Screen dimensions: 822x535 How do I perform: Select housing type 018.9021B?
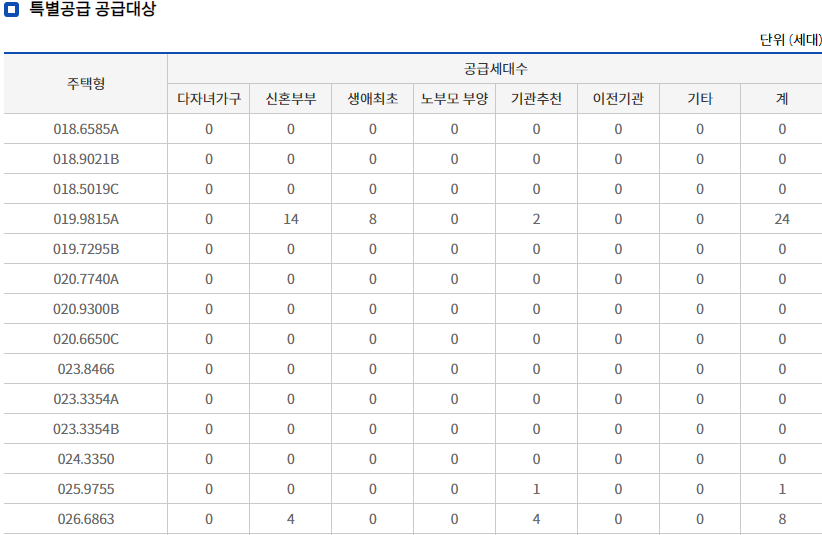(86, 159)
